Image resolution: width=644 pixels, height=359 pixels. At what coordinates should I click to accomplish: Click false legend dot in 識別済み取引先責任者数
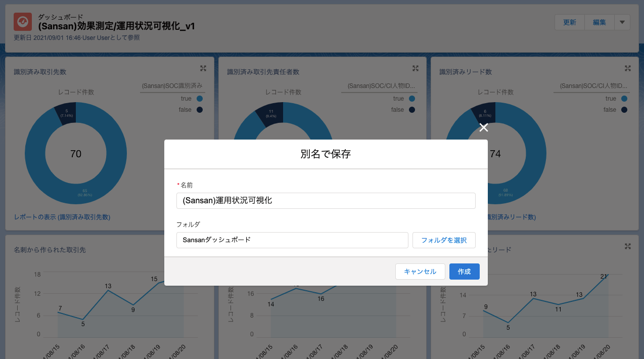coord(412,110)
